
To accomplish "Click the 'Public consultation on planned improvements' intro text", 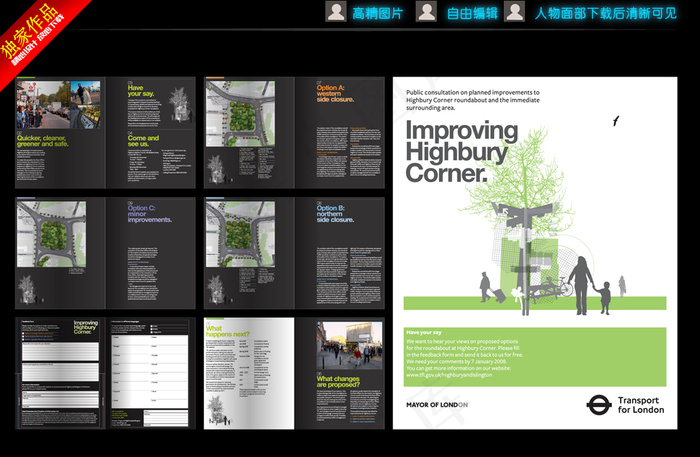I will coord(473,100).
